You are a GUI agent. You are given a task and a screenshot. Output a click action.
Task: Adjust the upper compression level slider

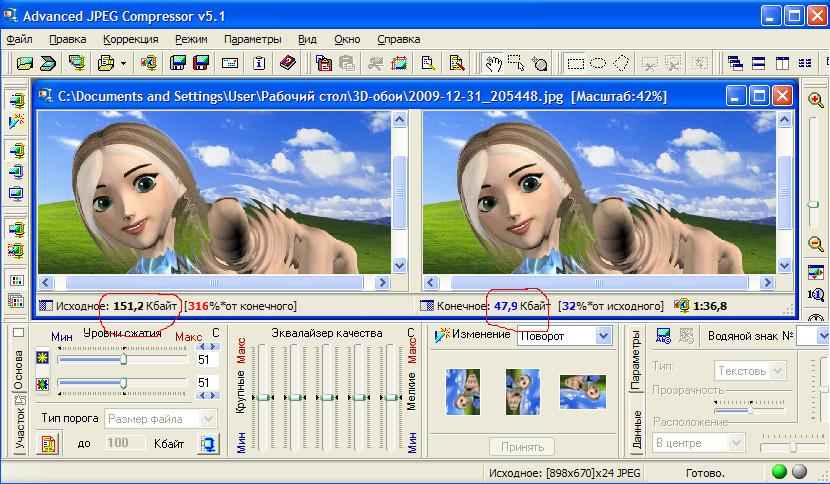click(x=123, y=359)
